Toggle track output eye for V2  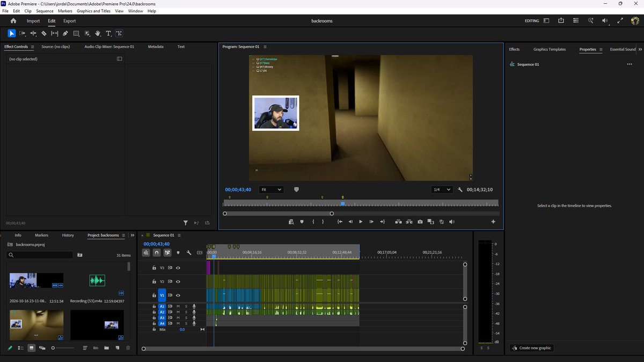pyautogui.click(x=178, y=282)
